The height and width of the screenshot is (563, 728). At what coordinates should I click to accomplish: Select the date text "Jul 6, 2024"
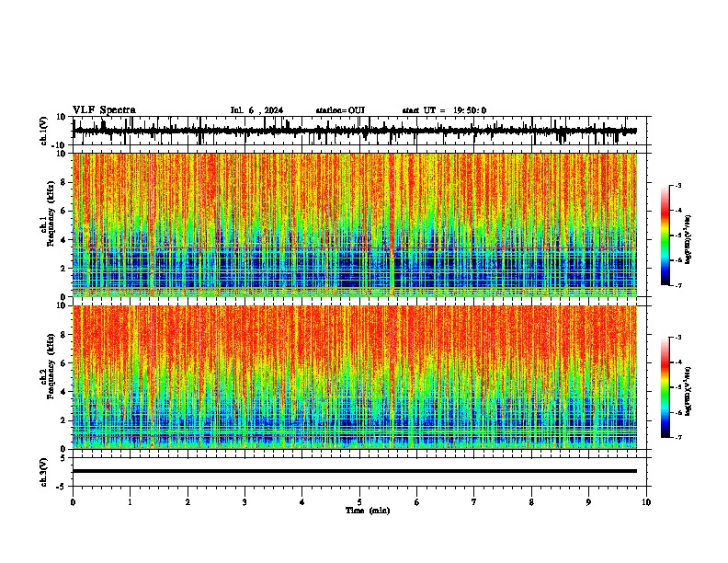click(256, 110)
